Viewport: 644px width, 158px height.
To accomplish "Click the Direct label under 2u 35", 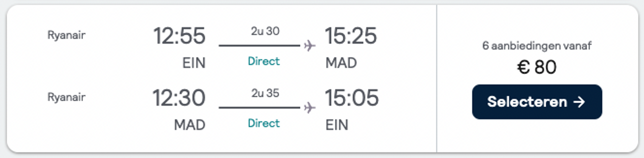I will [264, 123].
